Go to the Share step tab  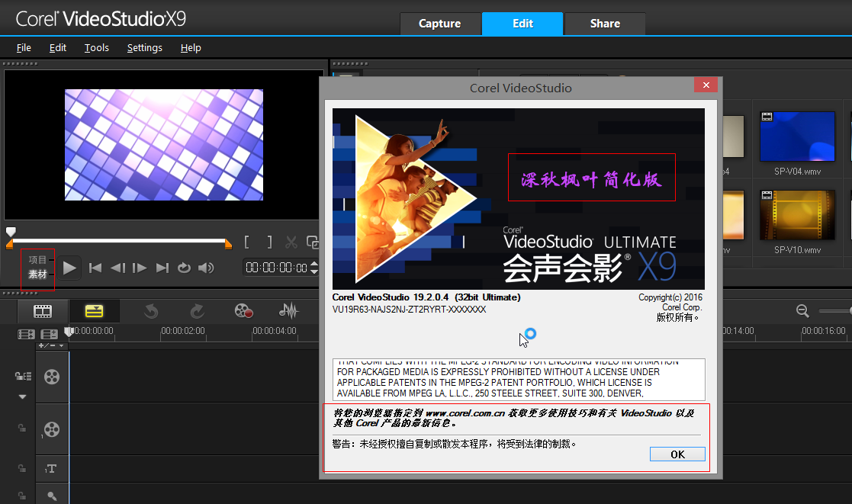pos(605,24)
